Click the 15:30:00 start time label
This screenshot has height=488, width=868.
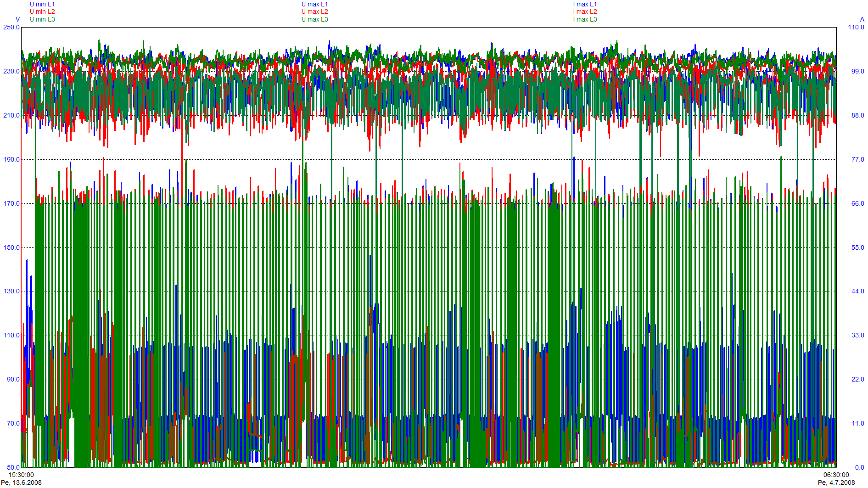[x=22, y=475]
